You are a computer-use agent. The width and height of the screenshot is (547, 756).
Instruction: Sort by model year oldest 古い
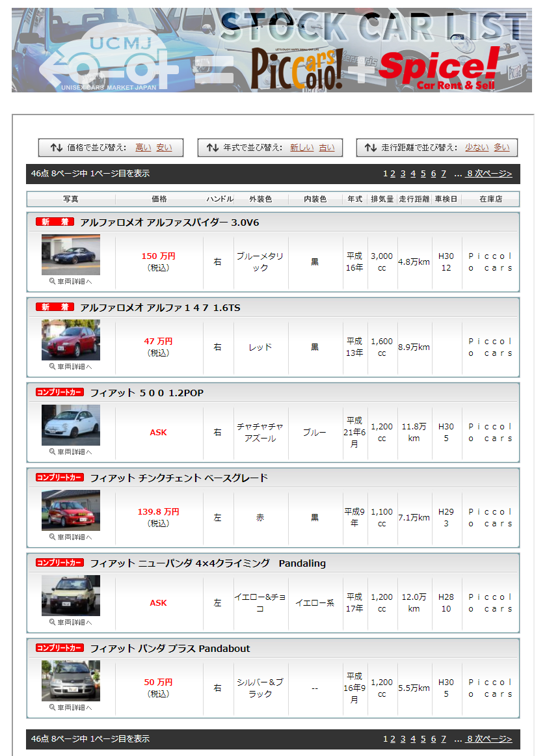coord(327,148)
